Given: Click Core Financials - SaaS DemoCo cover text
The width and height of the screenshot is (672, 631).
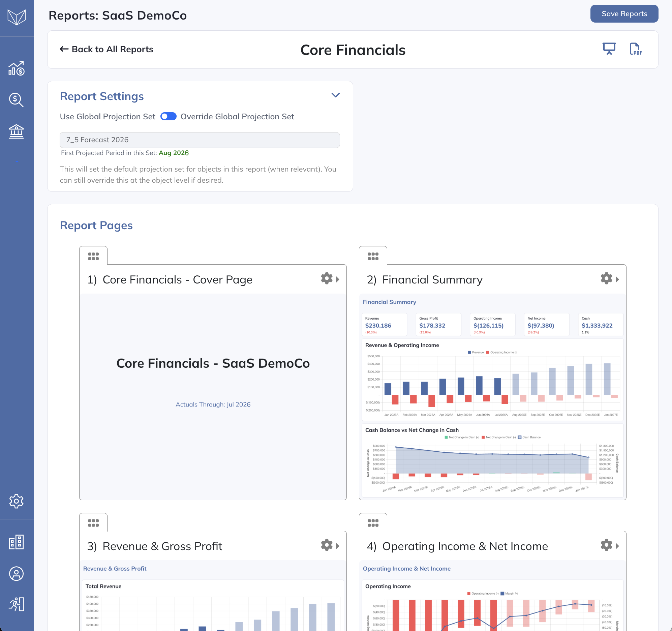Looking at the screenshot, I should (213, 363).
